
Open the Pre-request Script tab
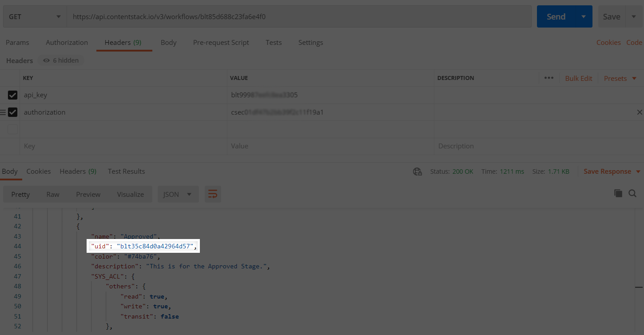[221, 43]
